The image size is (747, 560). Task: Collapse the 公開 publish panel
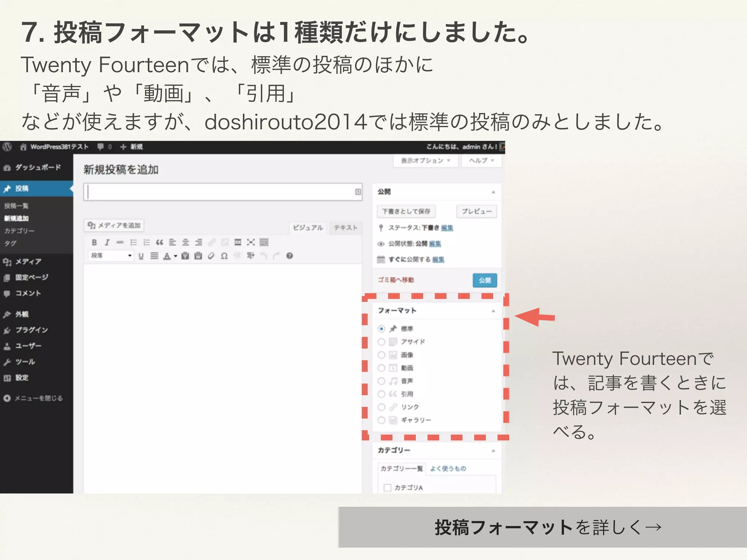click(493, 192)
